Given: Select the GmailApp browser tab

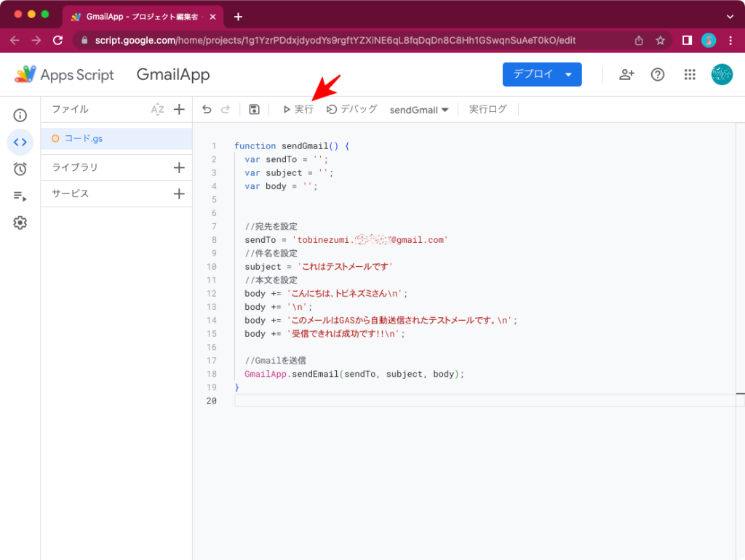Looking at the screenshot, I should 142,17.
